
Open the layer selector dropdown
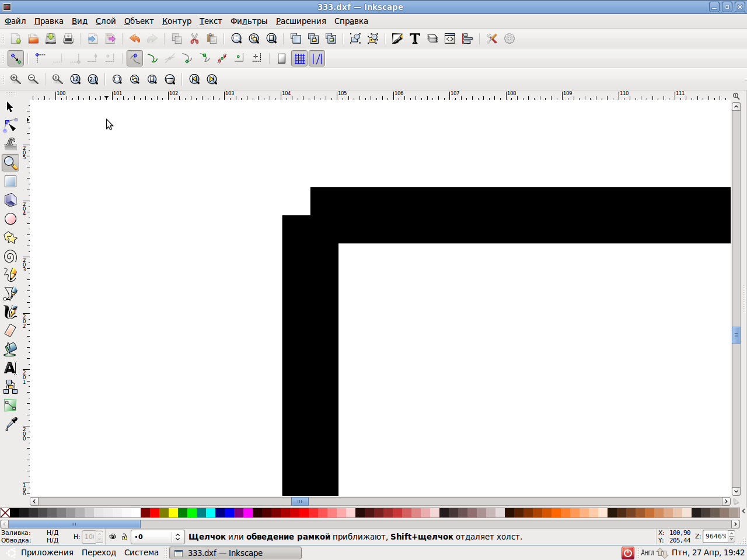(158, 537)
